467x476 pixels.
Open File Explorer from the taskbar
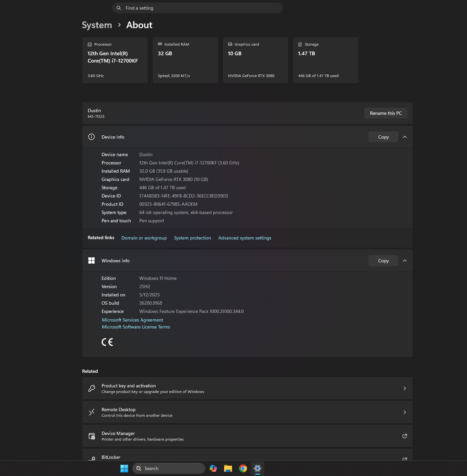click(x=228, y=468)
